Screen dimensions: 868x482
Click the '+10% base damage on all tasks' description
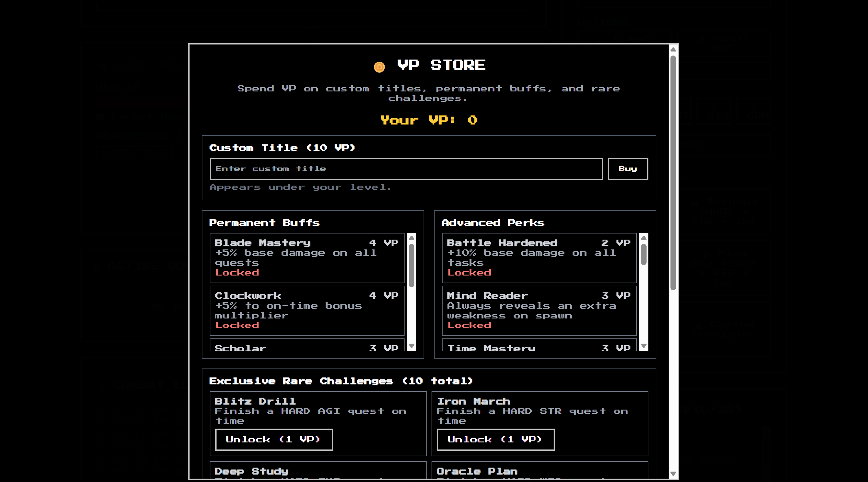531,257
